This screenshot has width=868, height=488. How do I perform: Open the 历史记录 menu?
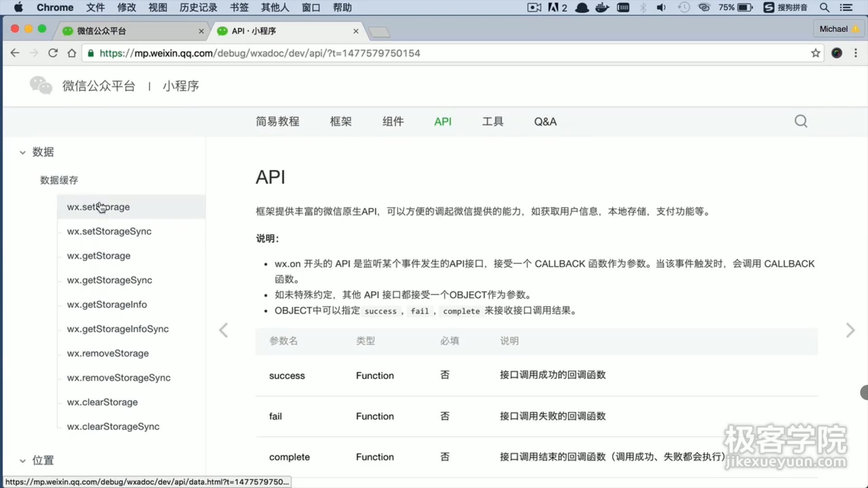coord(198,7)
